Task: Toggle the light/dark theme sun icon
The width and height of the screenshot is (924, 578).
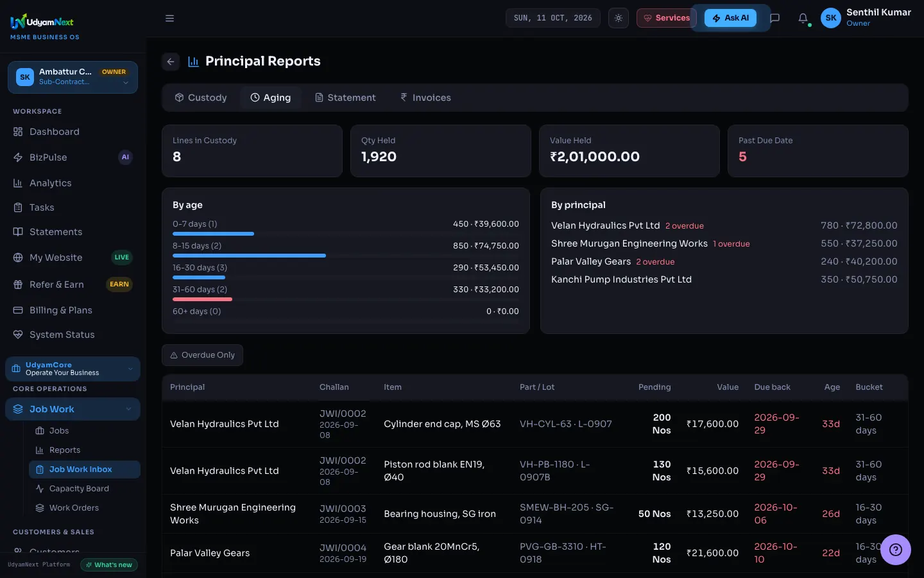Action: pyautogui.click(x=619, y=18)
